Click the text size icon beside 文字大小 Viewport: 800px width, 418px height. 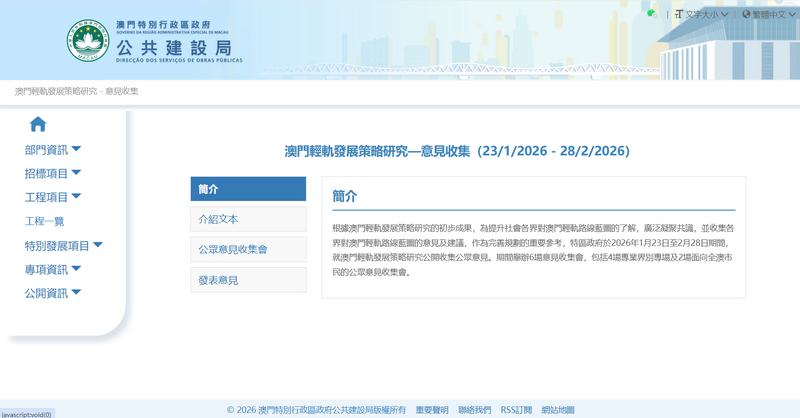coord(679,14)
